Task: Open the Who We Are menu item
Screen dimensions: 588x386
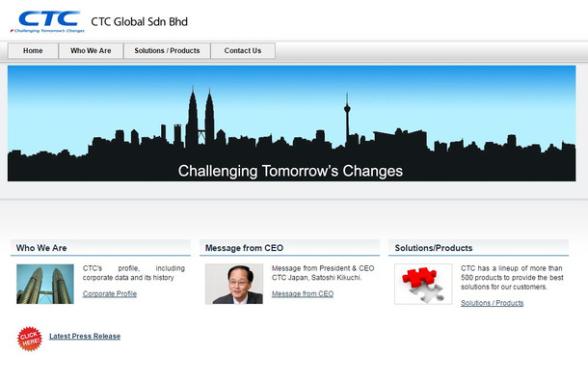Action: (x=91, y=51)
